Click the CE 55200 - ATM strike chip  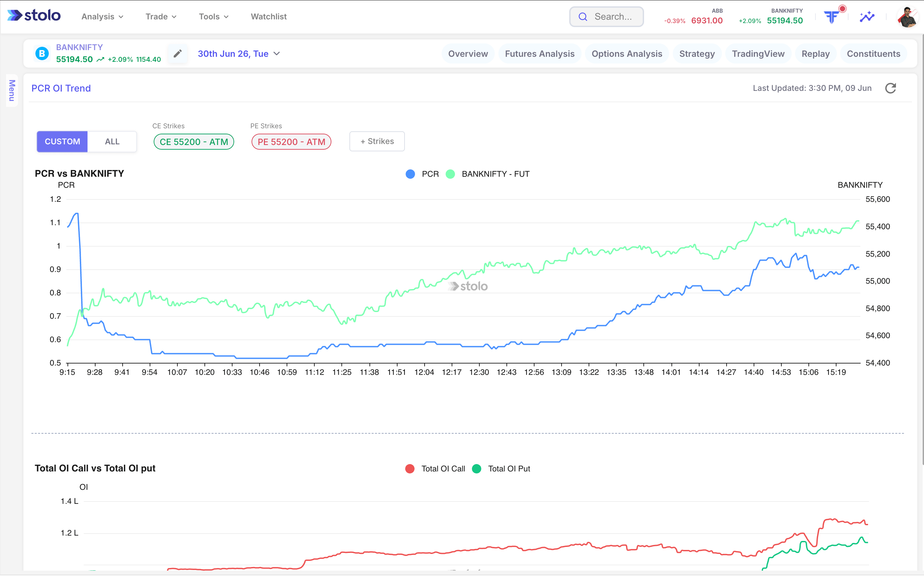coord(194,142)
